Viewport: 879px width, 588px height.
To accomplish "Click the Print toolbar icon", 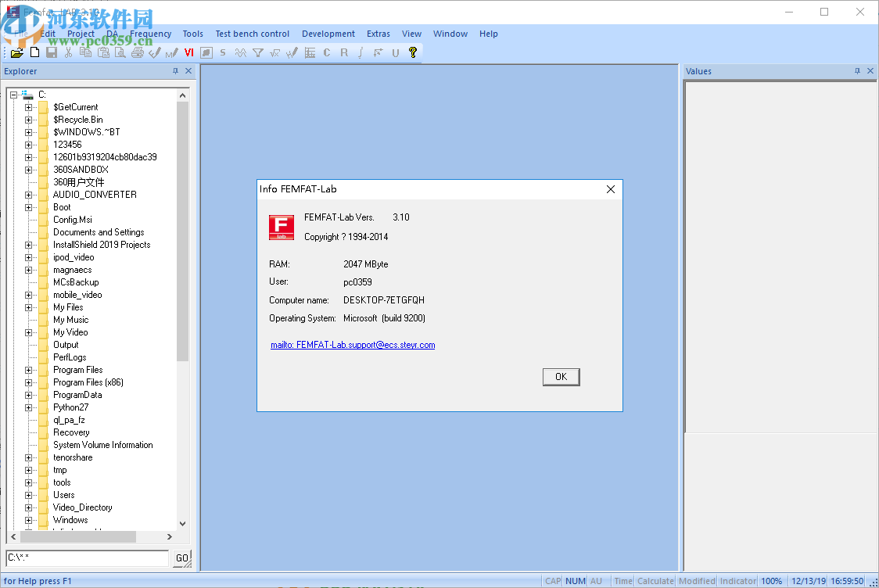I will tap(138, 52).
